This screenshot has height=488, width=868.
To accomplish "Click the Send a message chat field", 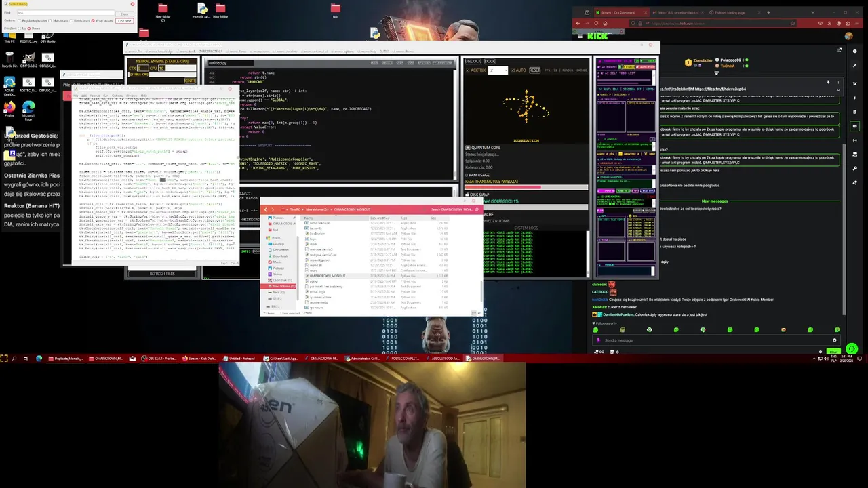I will 715,340.
